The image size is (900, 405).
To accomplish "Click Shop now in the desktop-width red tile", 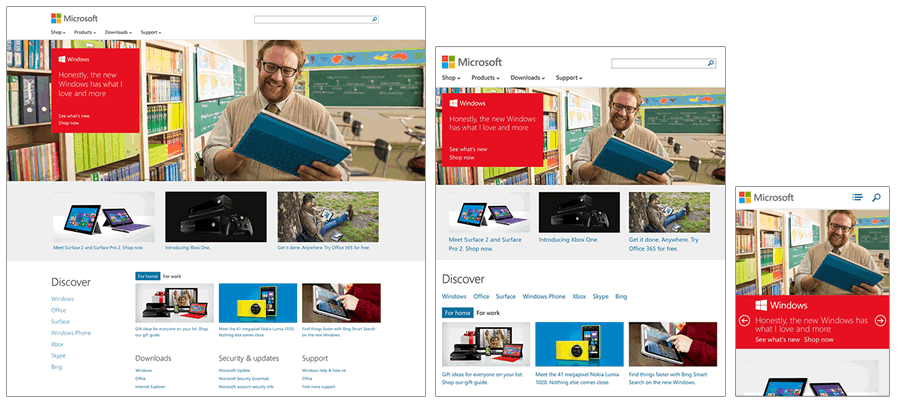I will point(69,123).
